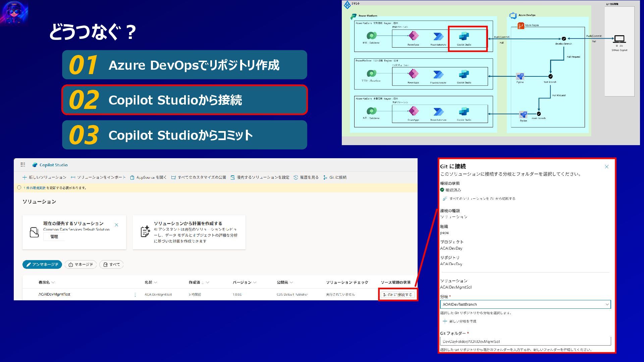Viewport: 644px width, 362px height.
Task: Click 新しい分岐を作成 in the Git panel
Action: click(x=460, y=321)
